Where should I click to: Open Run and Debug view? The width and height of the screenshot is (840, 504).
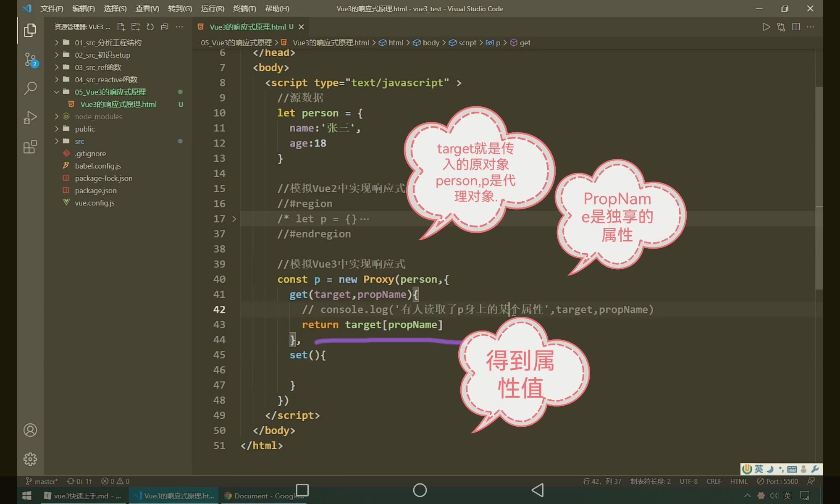(30, 118)
